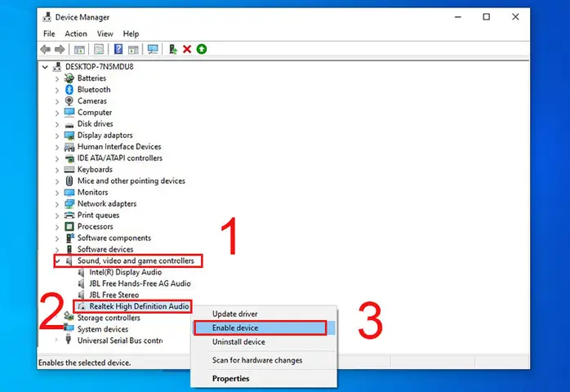Open the Action menu

tap(76, 33)
